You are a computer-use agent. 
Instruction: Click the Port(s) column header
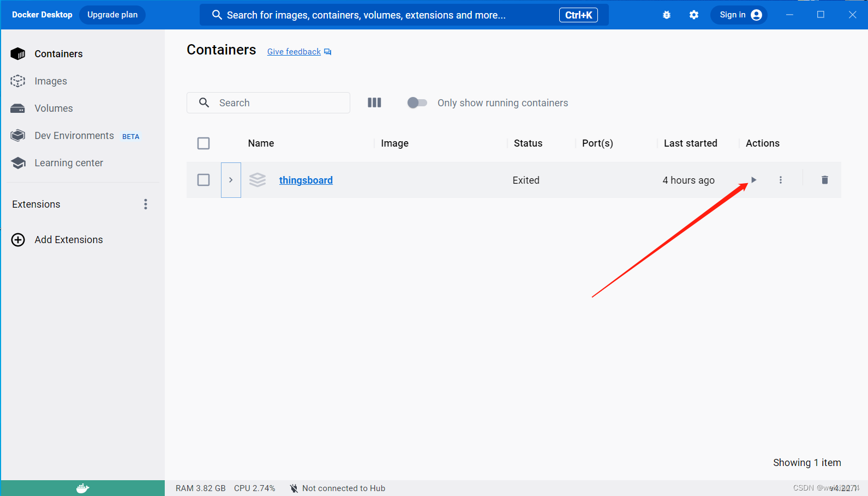[x=597, y=143]
